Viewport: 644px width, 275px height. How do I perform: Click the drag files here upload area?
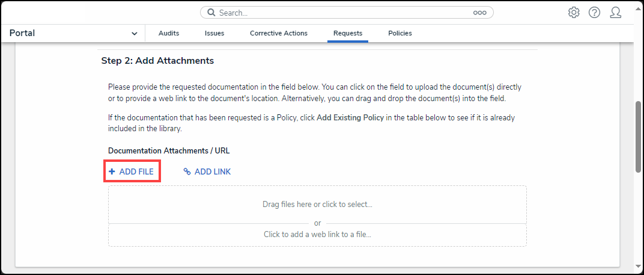pyautogui.click(x=317, y=205)
